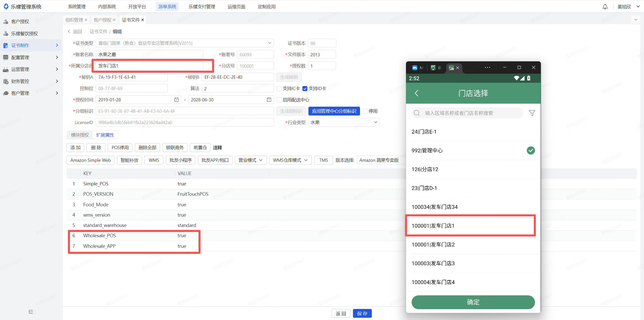The width and height of the screenshot is (644, 320).
Task: Click the back arrow in 门店选择 header
Action: pyautogui.click(x=417, y=93)
